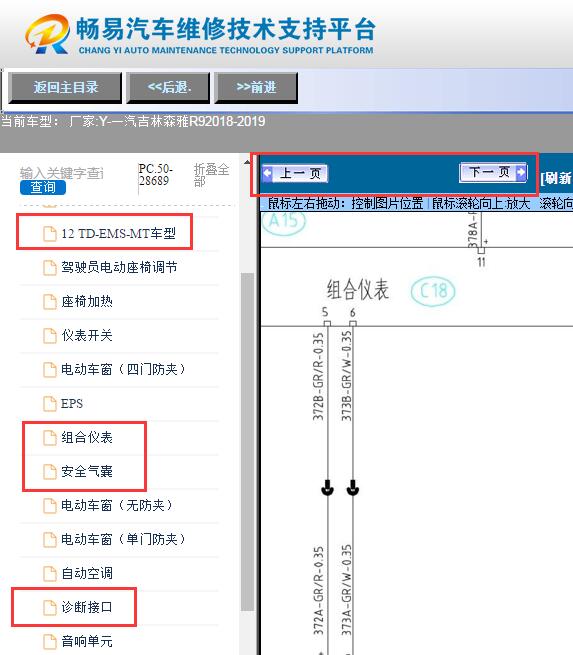This screenshot has width=573, height=655.
Task: Click the A15 connector label in diagram
Action: point(284,221)
